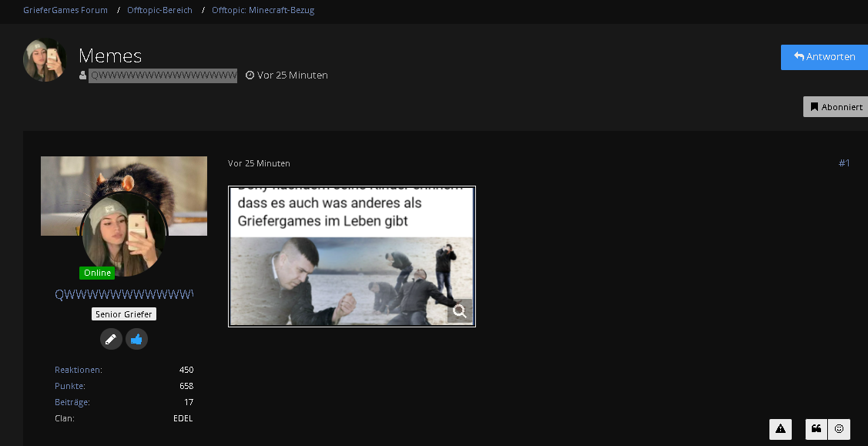This screenshot has height=446, width=868.
Task: Click the large round profile avatar
Action: click(124, 235)
